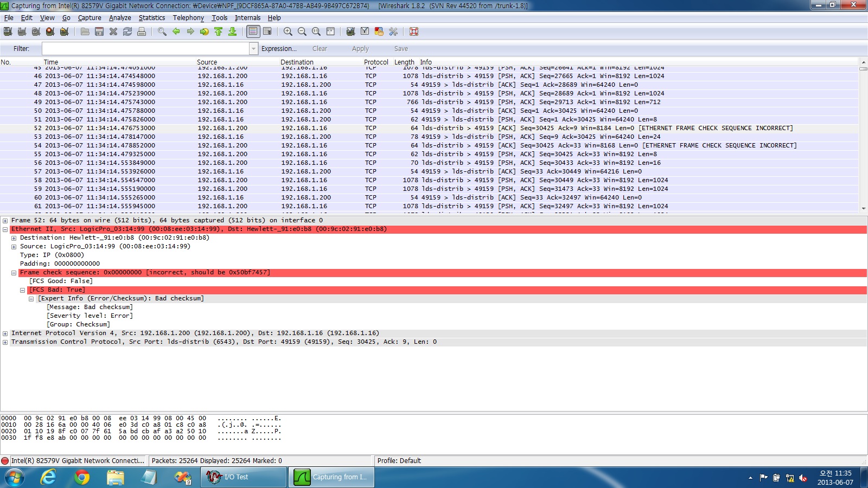
Task: Expand Internet Protocol Version 4 node
Action: [5, 333]
